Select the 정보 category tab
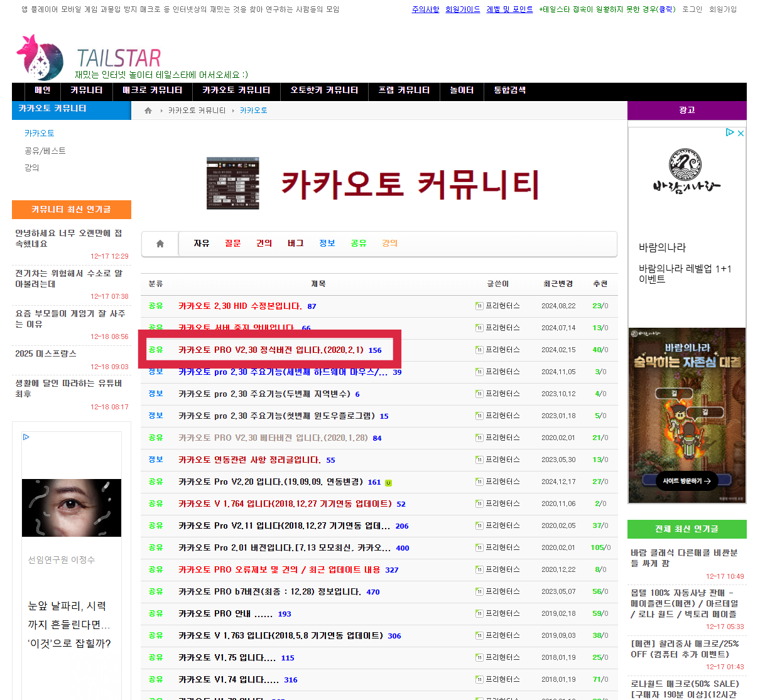The height and width of the screenshot is (700, 765). click(327, 244)
